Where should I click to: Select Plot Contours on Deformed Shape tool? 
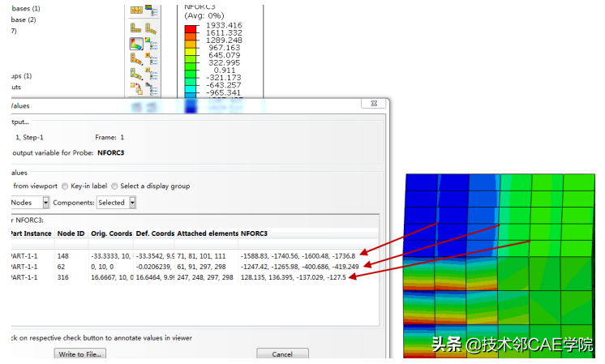[136, 44]
